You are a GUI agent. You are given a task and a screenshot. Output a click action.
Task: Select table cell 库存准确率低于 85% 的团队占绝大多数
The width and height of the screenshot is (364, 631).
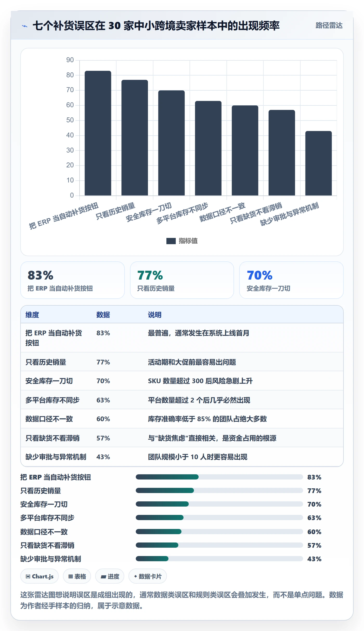coord(207,419)
